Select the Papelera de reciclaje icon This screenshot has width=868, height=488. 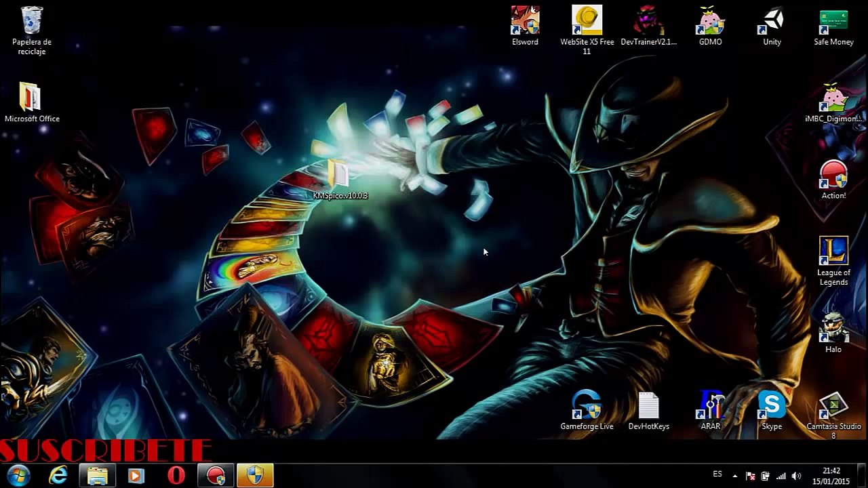(32, 30)
